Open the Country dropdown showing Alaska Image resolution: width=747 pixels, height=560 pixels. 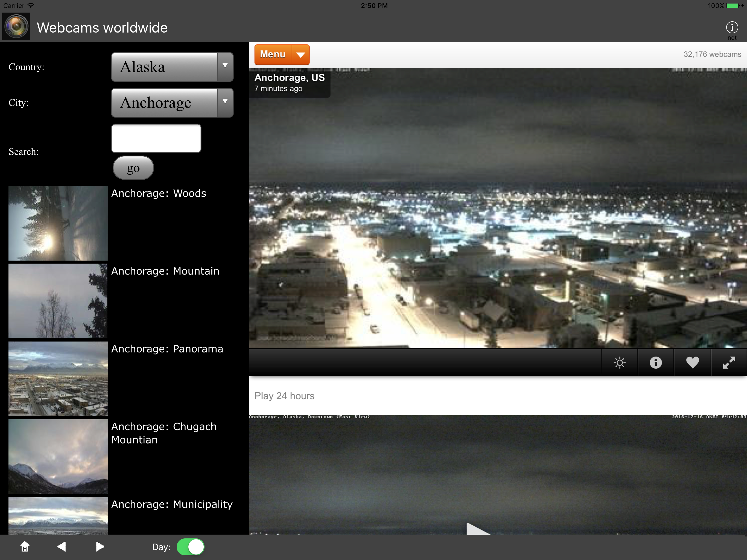click(172, 67)
